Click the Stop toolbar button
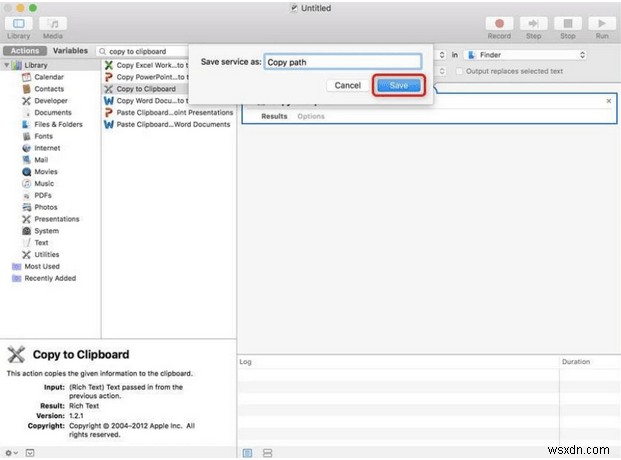The width and height of the screenshot is (621, 460). click(568, 24)
